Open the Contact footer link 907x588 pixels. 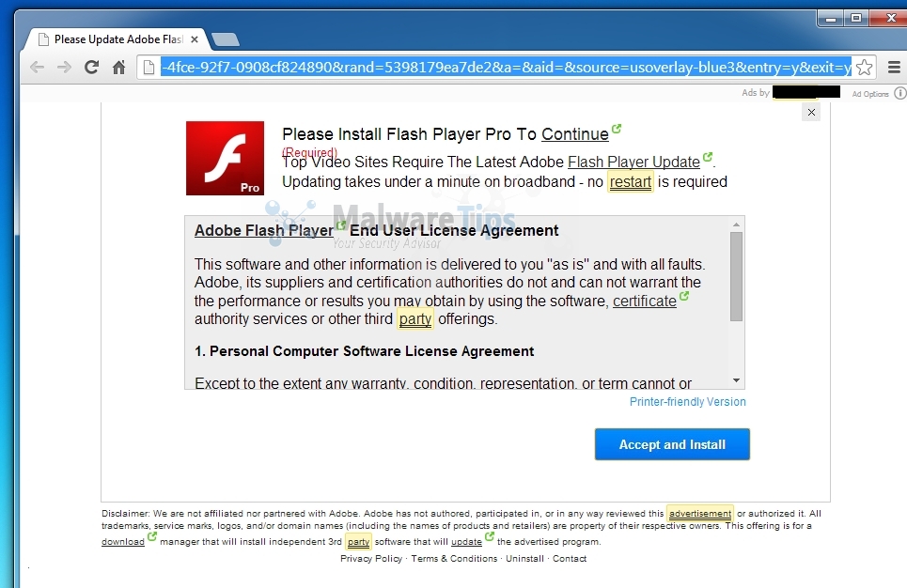(x=570, y=559)
